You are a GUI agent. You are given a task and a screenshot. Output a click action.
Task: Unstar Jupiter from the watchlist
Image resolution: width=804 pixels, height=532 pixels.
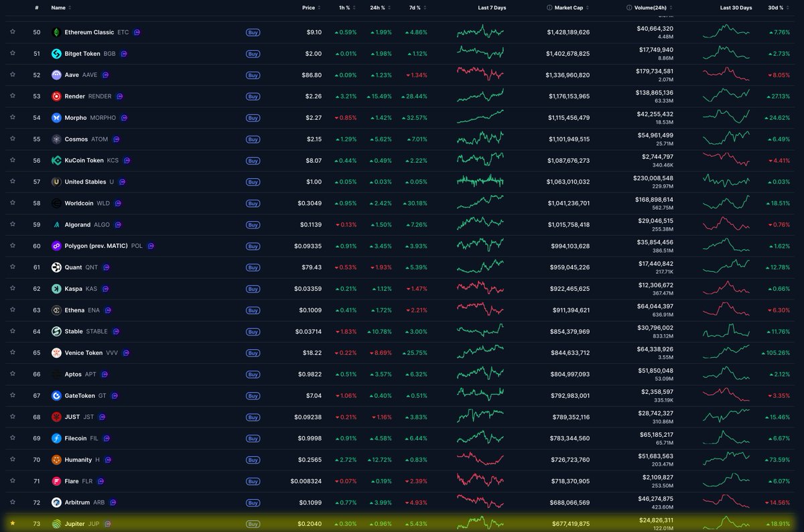pos(12,524)
